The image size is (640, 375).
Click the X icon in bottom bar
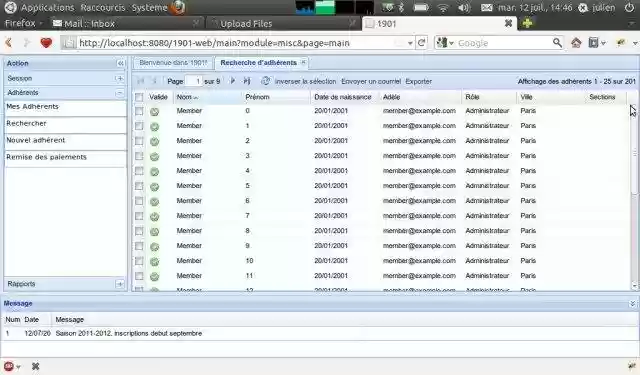click(x=36, y=366)
